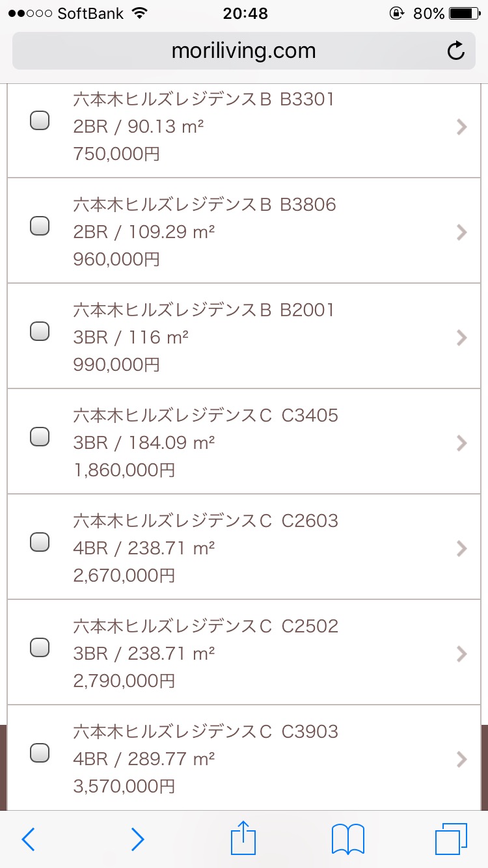Viewport: 488px width, 868px height.
Task: Tap the moriliving.com address bar
Action: pos(243,51)
